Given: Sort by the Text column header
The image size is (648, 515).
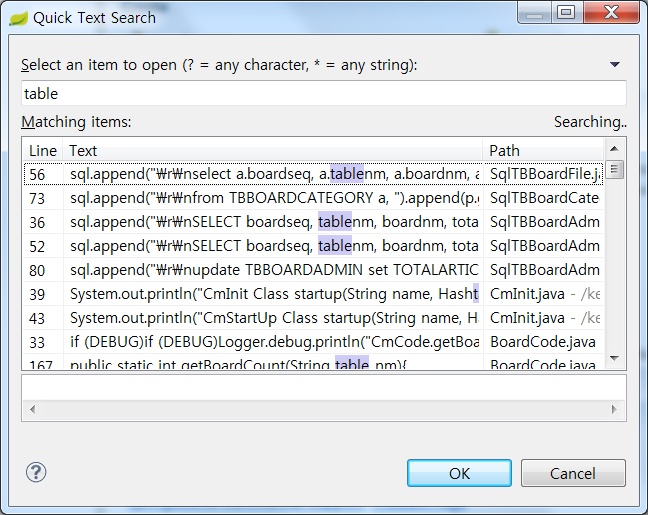Looking at the screenshot, I should [x=272, y=150].
